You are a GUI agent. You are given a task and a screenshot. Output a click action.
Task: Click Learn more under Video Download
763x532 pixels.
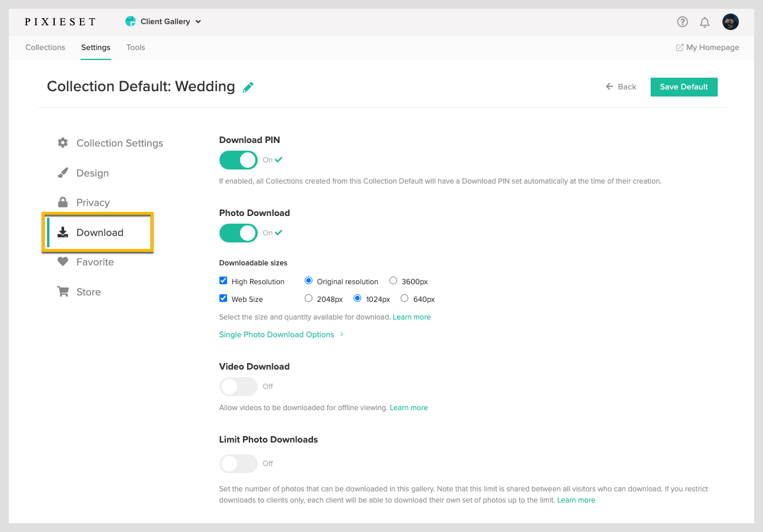pyautogui.click(x=409, y=408)
